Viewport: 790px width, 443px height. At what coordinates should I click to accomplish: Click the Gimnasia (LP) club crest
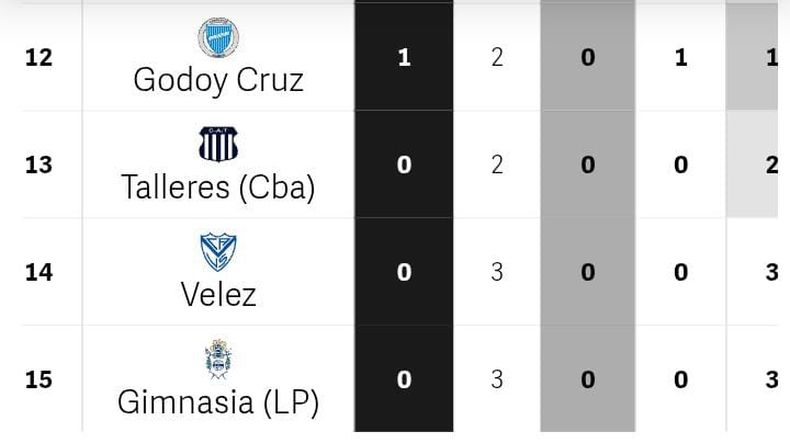tap(218, 359)
